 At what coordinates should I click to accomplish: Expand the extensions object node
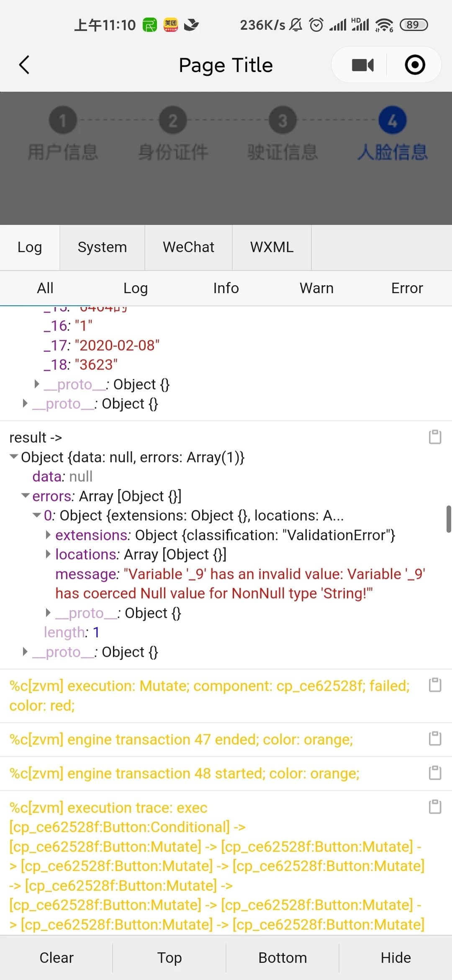pos(48,535)
